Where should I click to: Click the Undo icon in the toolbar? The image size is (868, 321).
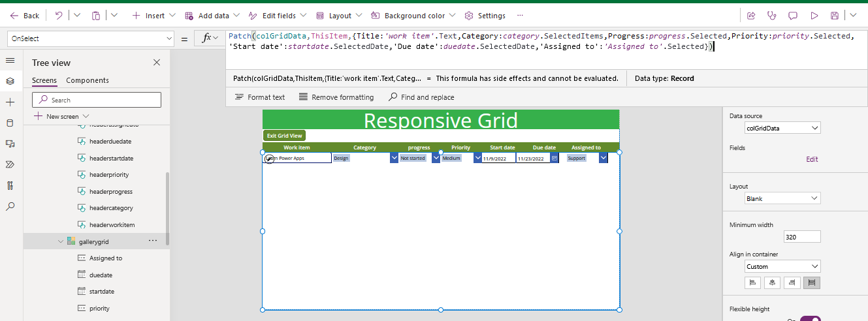tap(59, 15)
